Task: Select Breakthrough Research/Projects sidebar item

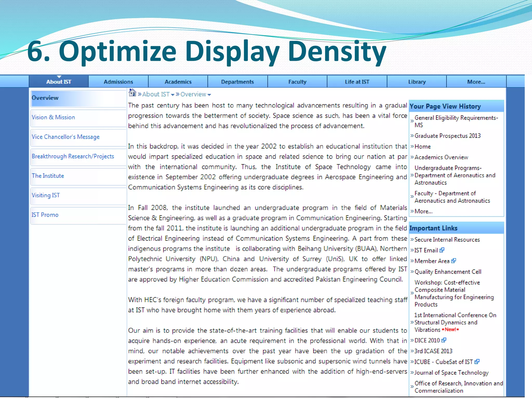Action: pos(73,156)
